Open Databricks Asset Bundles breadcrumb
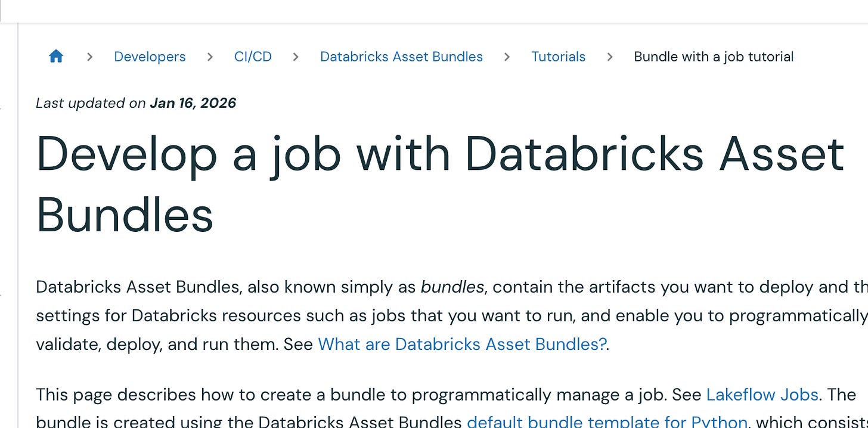Screen dimensions: 868x428 401,57
